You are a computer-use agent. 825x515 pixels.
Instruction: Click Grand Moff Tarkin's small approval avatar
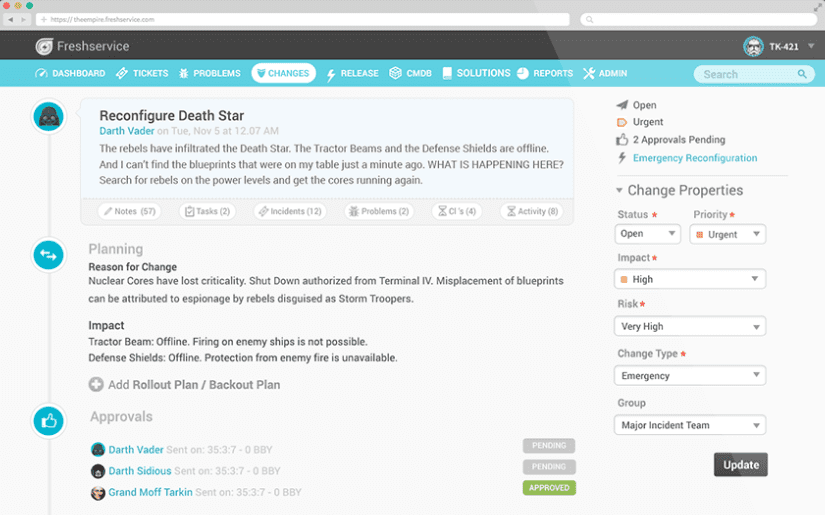[98, 492]
